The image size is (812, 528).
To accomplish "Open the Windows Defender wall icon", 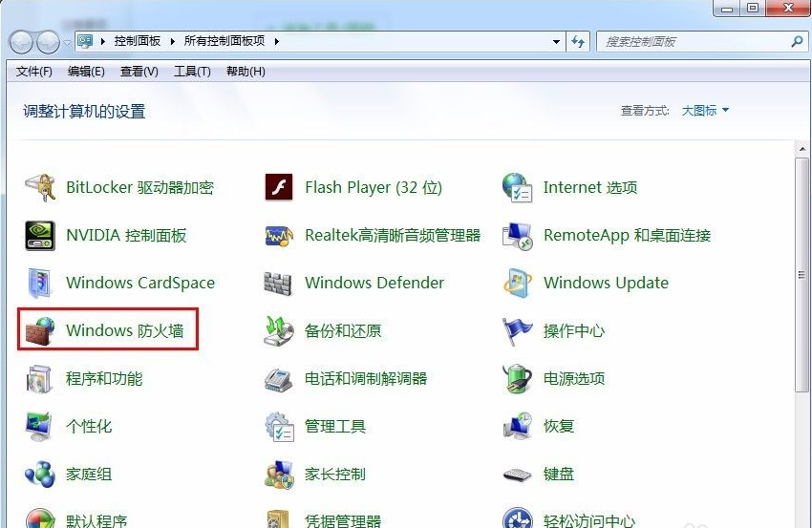I will 279,284.
